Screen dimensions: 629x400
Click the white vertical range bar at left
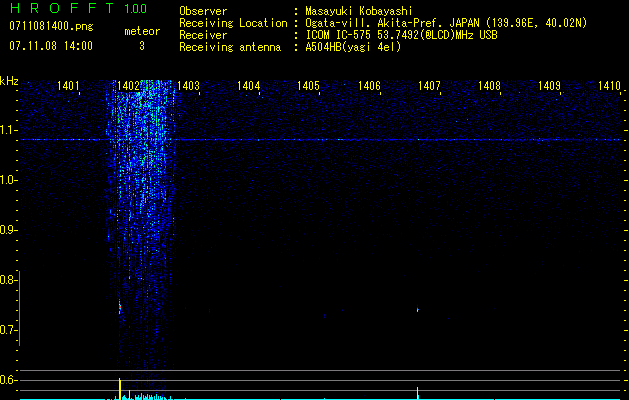click(x=19, y=308)
